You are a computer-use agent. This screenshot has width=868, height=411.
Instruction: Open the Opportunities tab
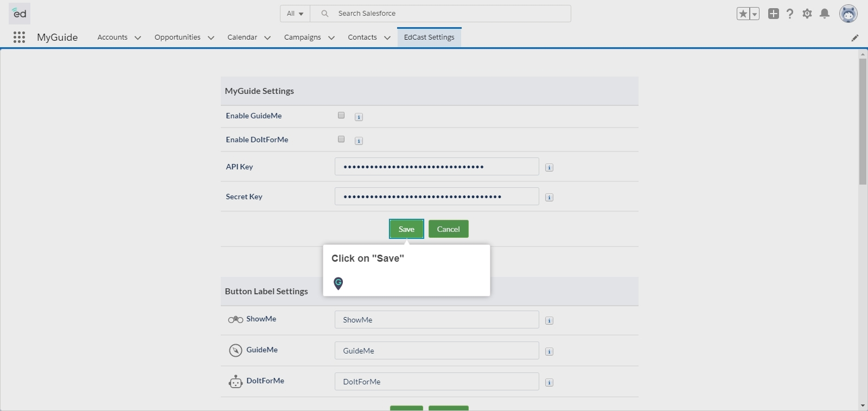click(x=177, y=37)
